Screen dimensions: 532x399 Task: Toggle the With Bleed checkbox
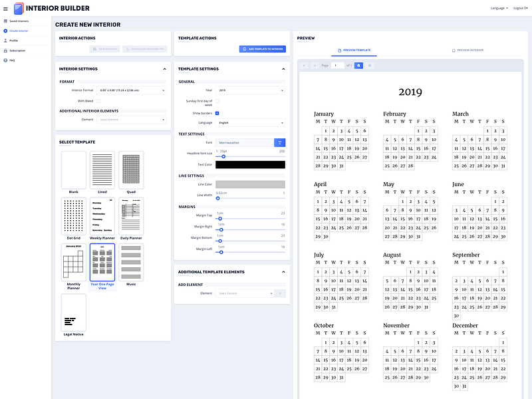click(x=98, y=101)
